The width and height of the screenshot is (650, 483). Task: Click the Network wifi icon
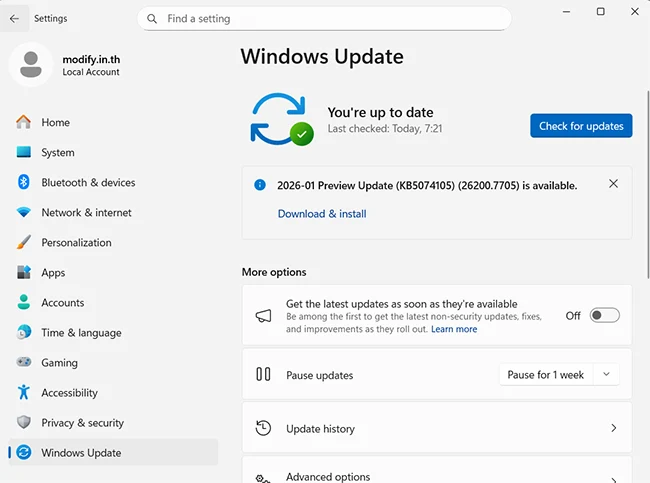point(24,212)
